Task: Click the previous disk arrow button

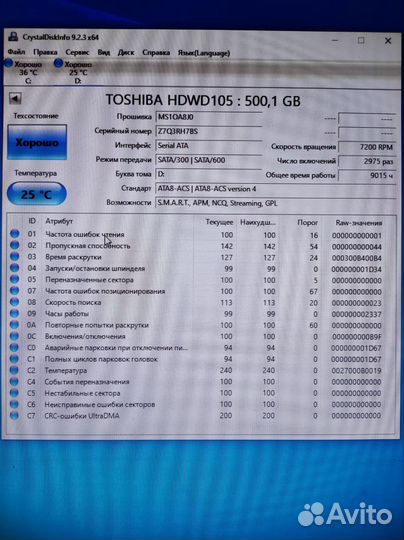Action: [x=15, y=98]
